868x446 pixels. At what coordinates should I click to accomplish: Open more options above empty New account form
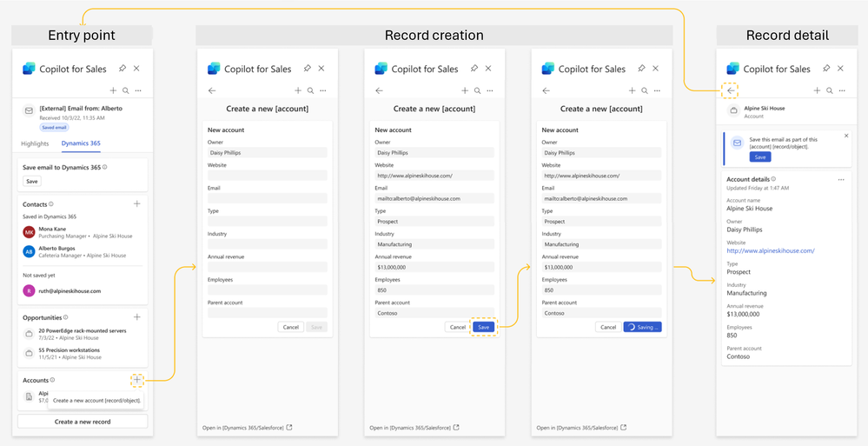pos(323,90)
